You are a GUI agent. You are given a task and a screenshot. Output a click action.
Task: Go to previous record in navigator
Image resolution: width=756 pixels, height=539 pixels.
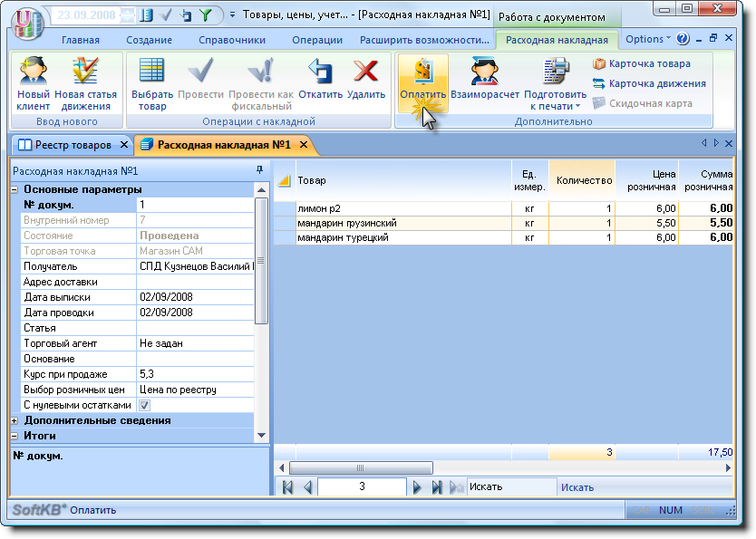307,487
